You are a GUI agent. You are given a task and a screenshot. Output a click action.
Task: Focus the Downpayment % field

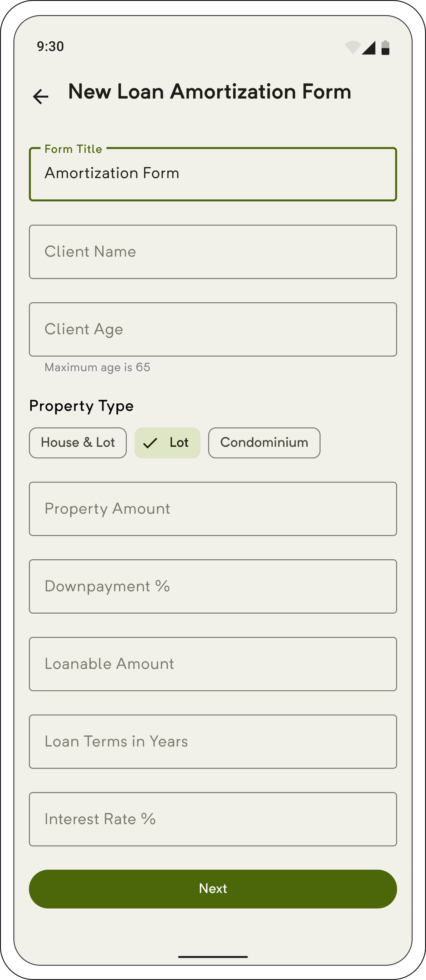tap(213, 587)
